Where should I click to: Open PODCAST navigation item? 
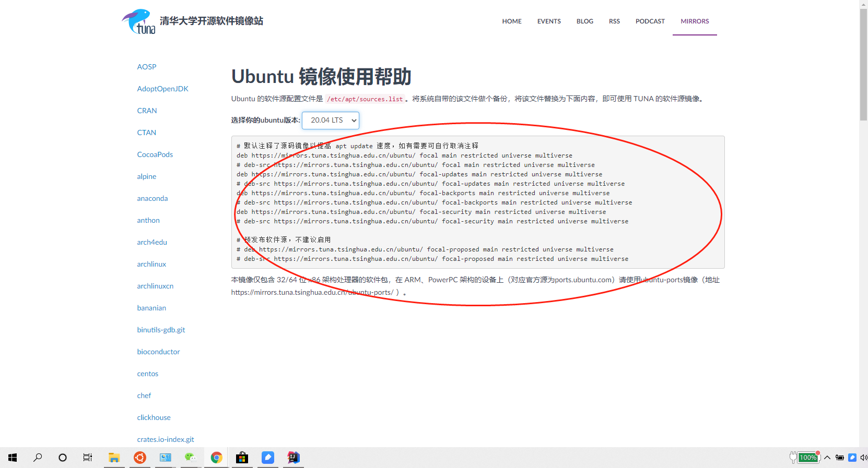click(x=650, y=21)
